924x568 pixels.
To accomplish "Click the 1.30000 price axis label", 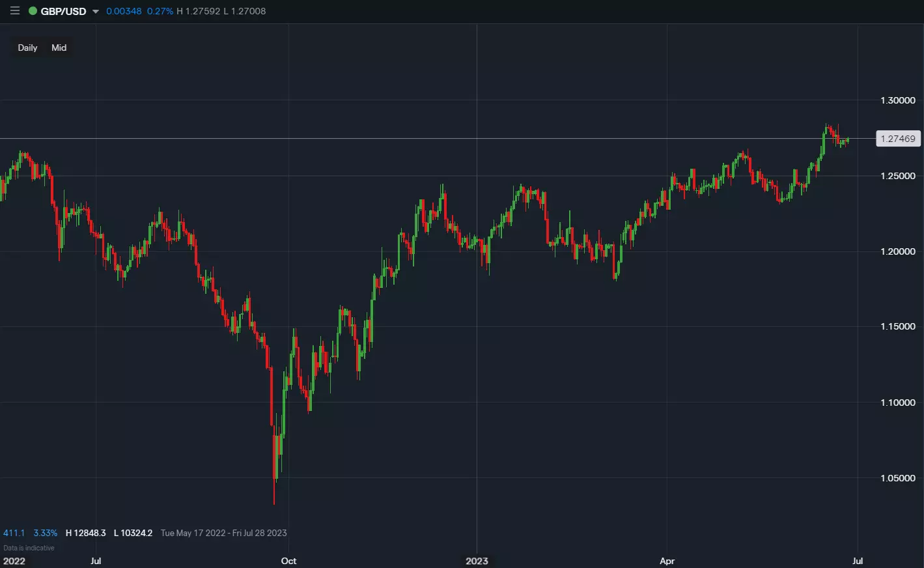I will (x=898, y=100).
